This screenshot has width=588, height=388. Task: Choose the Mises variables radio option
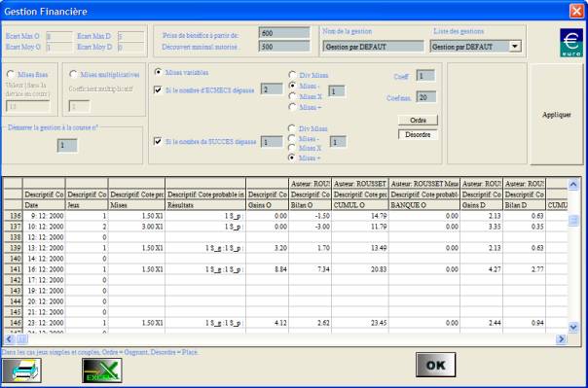(x=159, y=72)
